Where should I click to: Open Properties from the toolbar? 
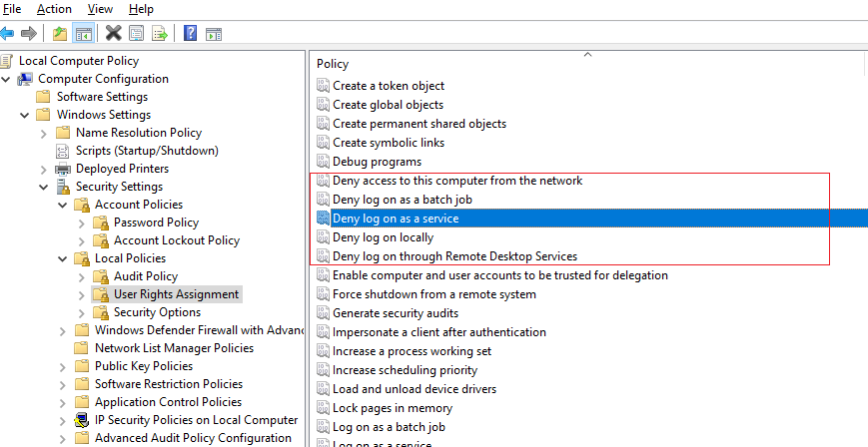click(137, 33)
